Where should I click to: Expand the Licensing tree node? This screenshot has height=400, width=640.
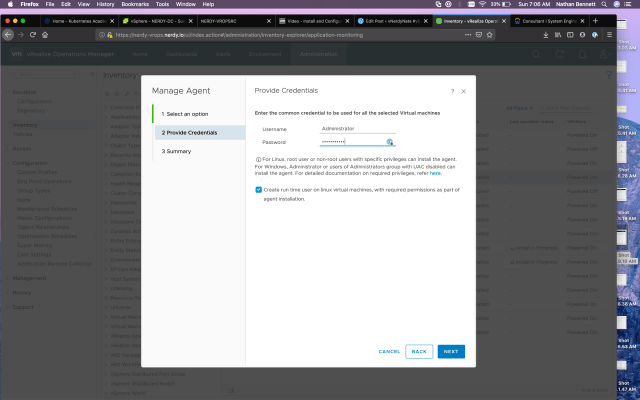coord(106,288)
